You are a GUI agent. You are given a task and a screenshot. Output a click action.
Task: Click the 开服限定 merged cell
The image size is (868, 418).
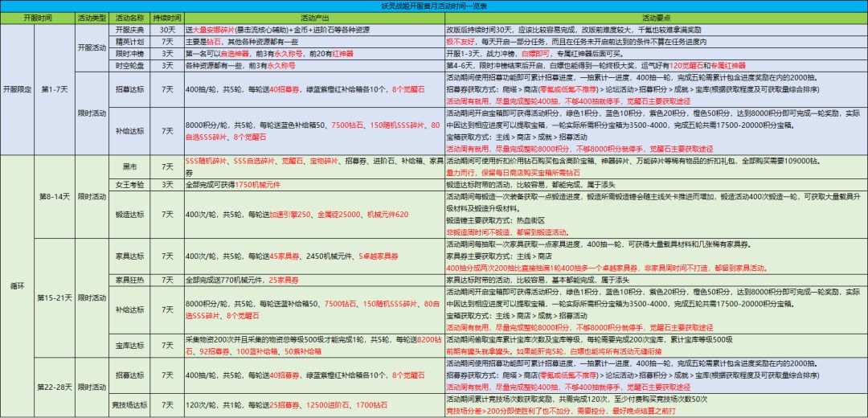pos(18,89)
